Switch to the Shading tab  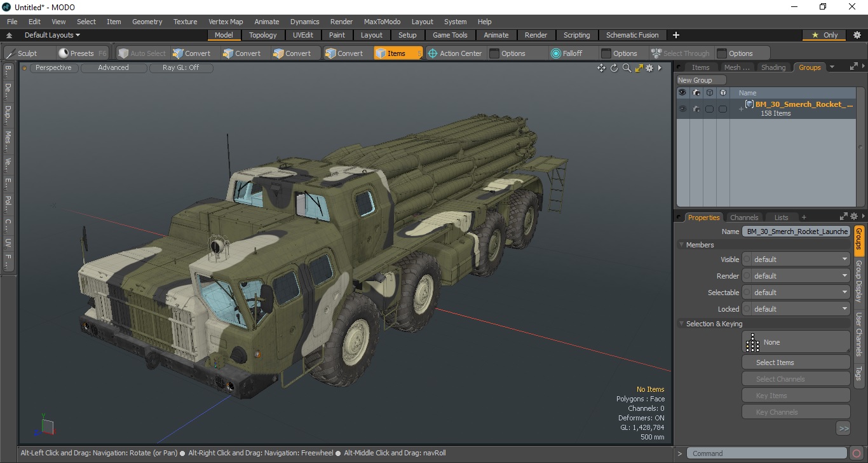773,67
